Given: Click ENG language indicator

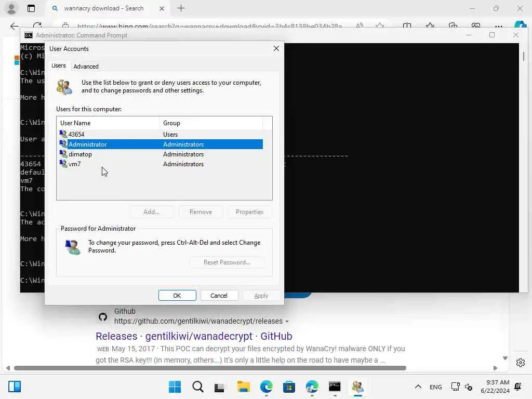Looking at the screenshot, I should (436, 387).
